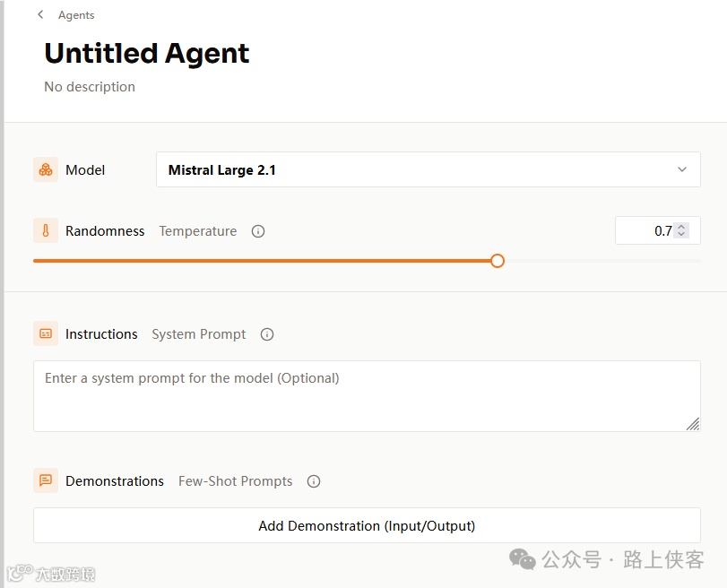Image resolution: width=727 pixels, height=588 pixels.
Task: Show Few-Shot Prompts info icon
Action: pyautogui.click(x=314, y=481)
